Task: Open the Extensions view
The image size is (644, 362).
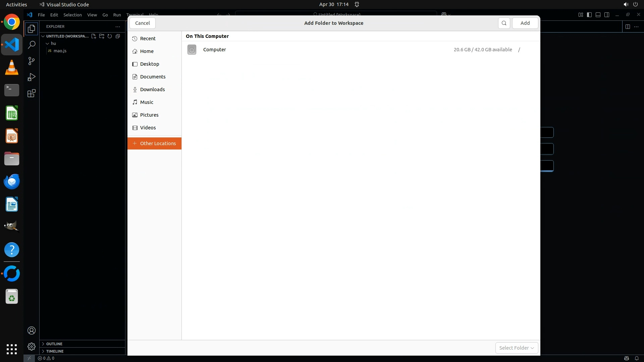Action: point(32,94)
